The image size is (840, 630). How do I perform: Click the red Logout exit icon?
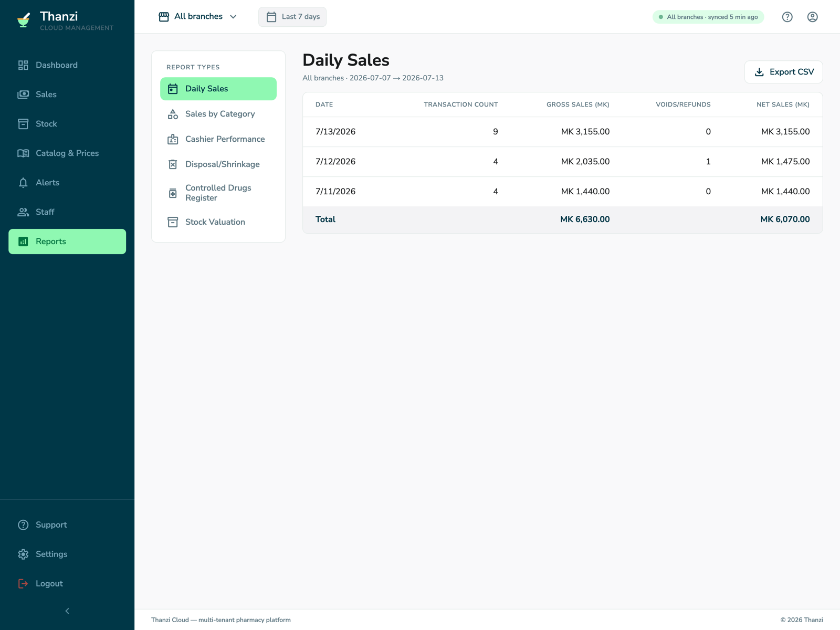pyautogui.click(x=23, y=584)
